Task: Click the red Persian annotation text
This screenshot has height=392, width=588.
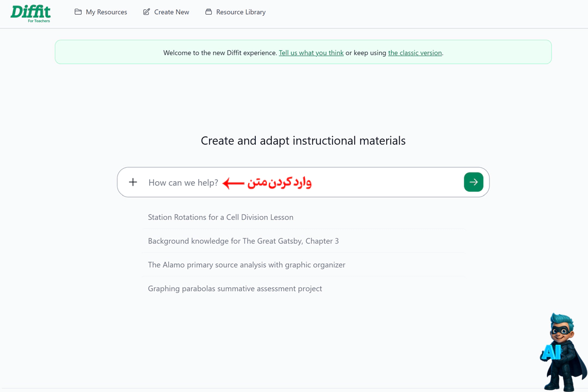Action: [279, 182]
